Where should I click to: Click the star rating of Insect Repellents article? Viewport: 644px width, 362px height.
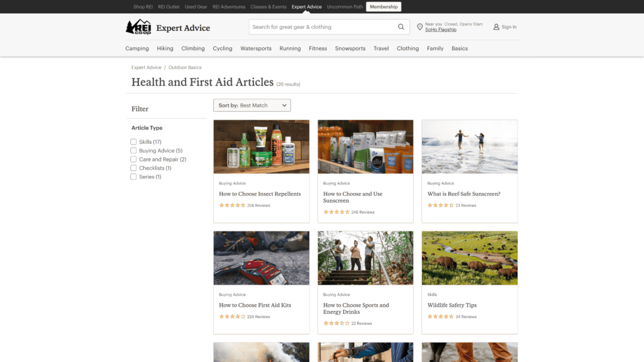pyautogui.click(x=232, y=206)
